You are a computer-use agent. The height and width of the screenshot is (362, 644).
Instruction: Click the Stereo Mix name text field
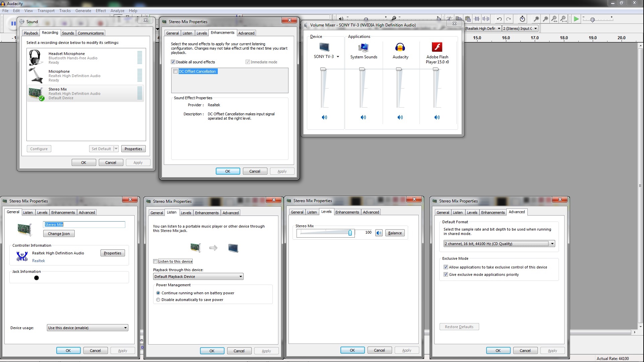click(x=84, y=225)
